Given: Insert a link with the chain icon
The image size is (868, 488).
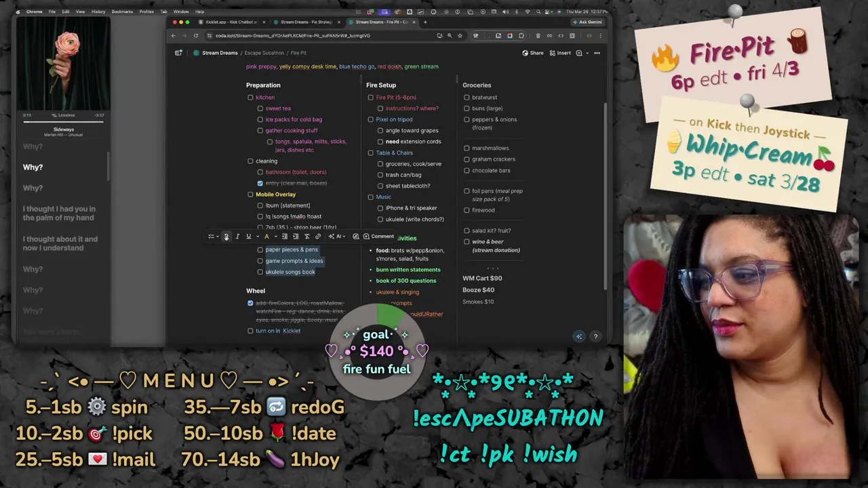Looking at the screenshot, I should click(x=318, y=237).
